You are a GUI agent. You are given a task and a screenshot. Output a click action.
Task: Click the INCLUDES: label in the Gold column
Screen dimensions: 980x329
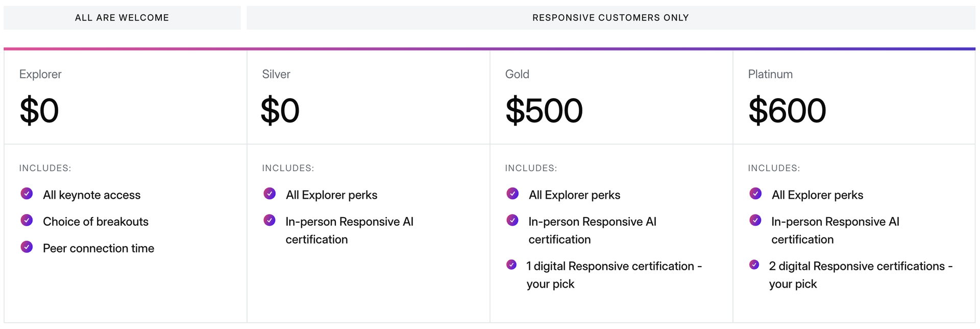(531, 168)
